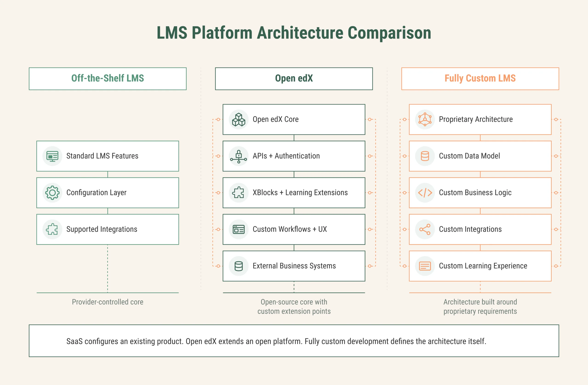Click the Open edX Core cubes icon
Image resolution: width=588 pixels, height=385 pixels.
coord(239,120)
